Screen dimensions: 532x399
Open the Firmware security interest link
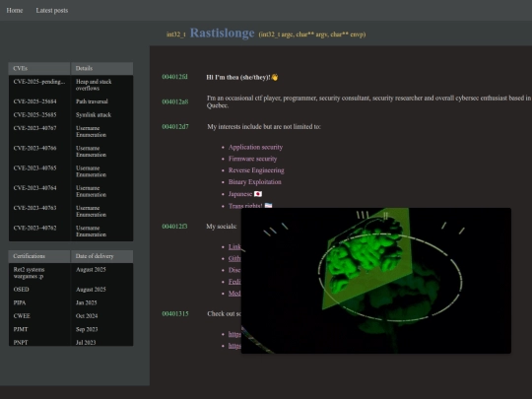pyautogui.click(x=253, y=159)
